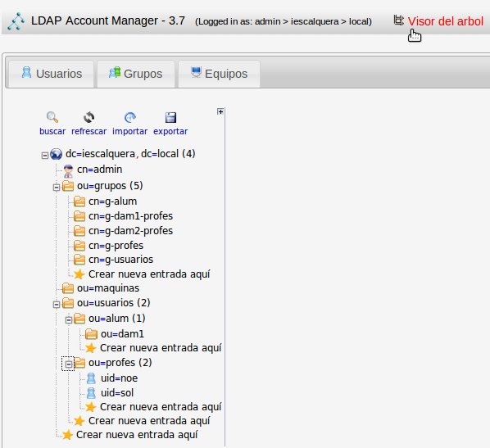
Task: Click the buscar magnifier icon
Action: [x=52, y=117]
